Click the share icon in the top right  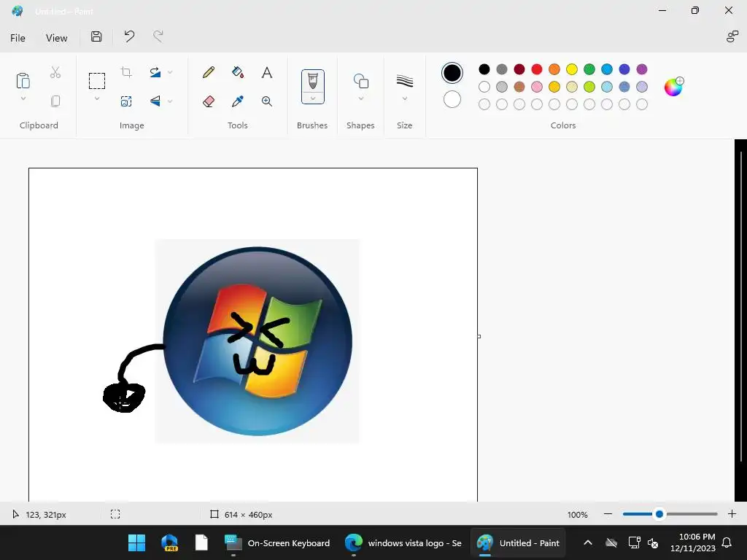tap(732, 36)
